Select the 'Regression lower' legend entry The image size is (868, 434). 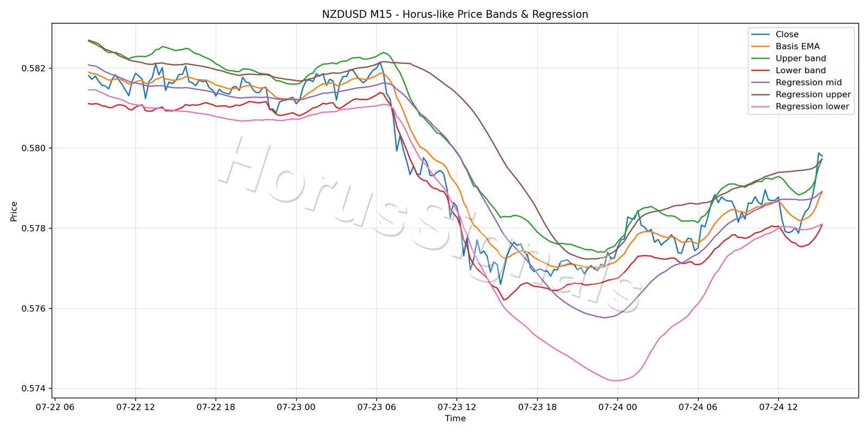800,106
